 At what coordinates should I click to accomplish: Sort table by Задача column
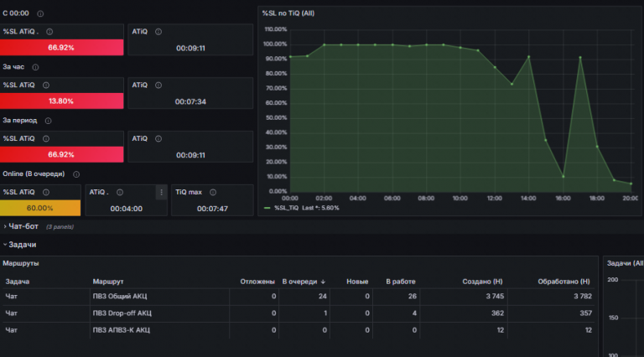click(18, 282)
